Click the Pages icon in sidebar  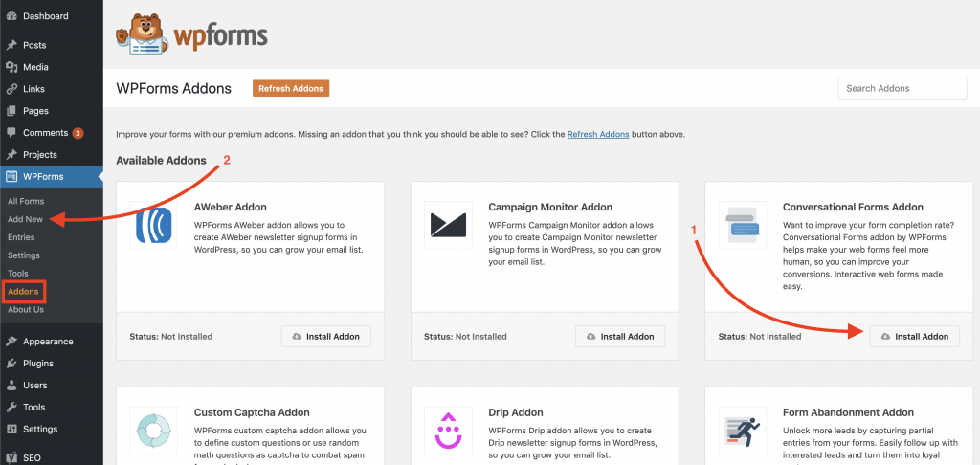pyautogui.click(x=11, y=111)
